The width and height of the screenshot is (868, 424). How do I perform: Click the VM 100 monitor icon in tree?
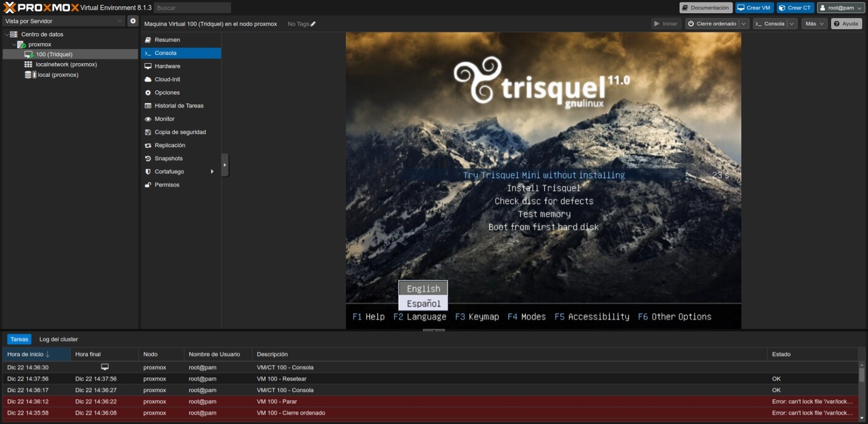pos(29,54)
